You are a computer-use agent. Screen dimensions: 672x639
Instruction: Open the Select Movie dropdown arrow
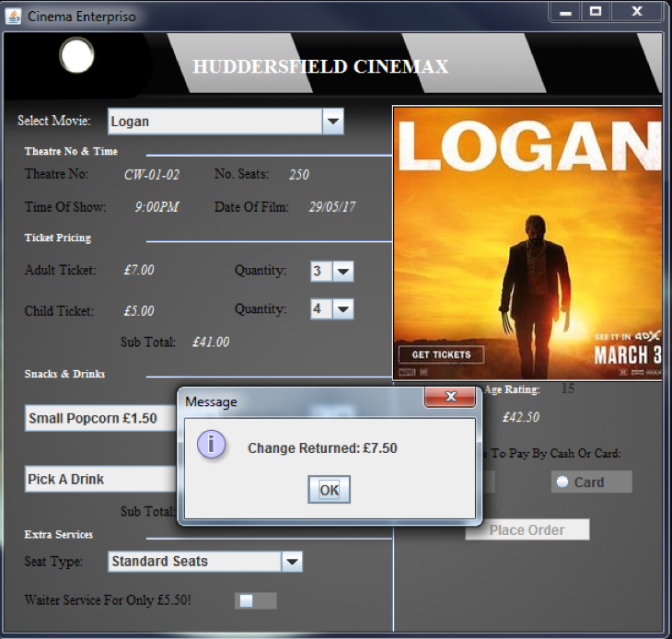click(x=333, y=122)
